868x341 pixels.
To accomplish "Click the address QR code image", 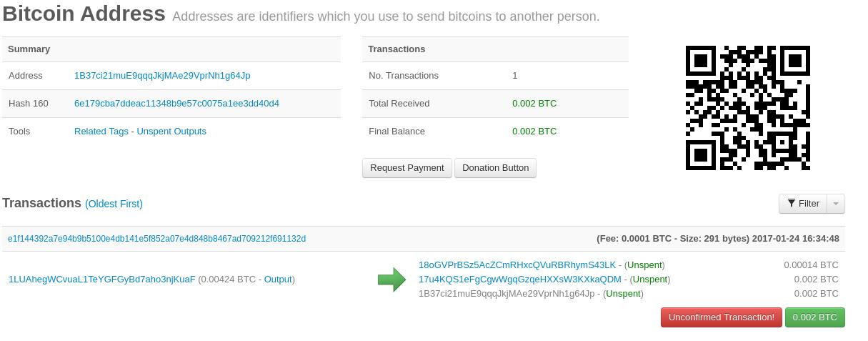I will (x=747, y=108).
